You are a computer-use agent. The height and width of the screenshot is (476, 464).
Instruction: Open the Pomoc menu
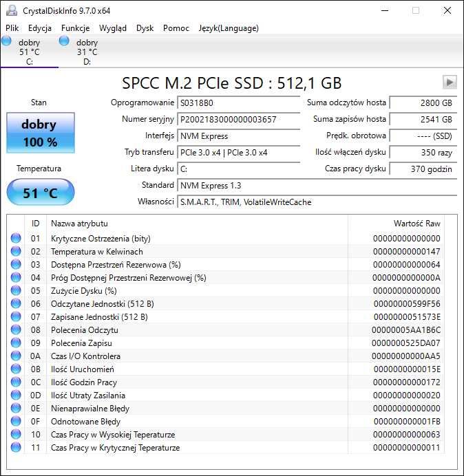(x=176, y=28)
